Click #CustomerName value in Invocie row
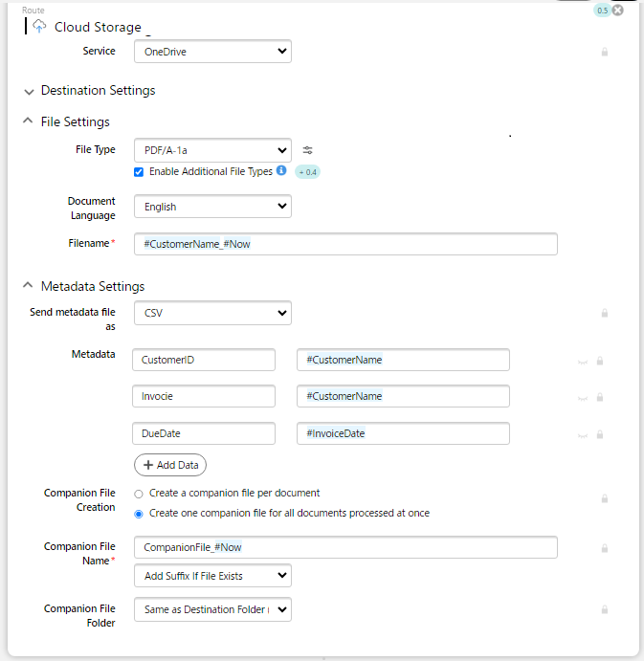Viewport: 644px width, 661px height. [x=403, y=396]
